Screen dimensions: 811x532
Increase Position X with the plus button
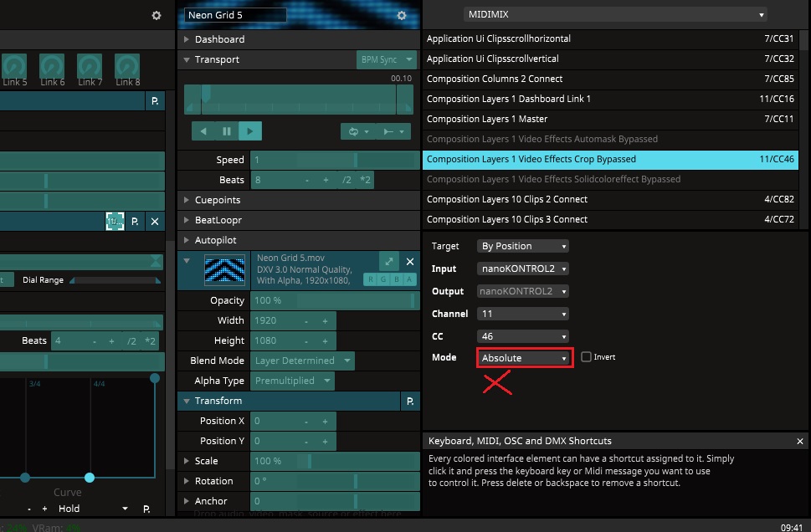pyautogui.click(x=326, y=421)
